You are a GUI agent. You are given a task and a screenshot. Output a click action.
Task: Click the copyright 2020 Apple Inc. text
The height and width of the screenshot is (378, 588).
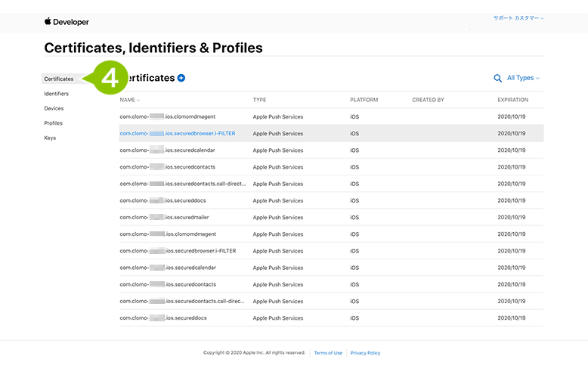tap(254, 353)
